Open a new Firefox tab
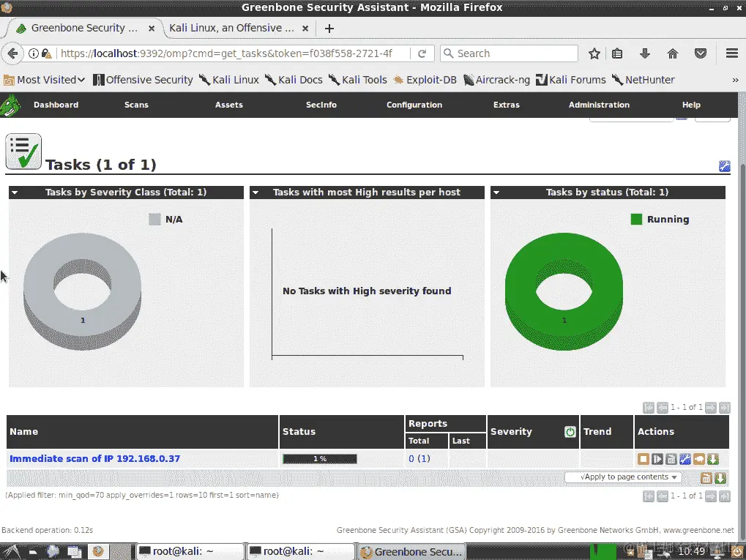This screenshot has width=746, height=560. (329, 29)
